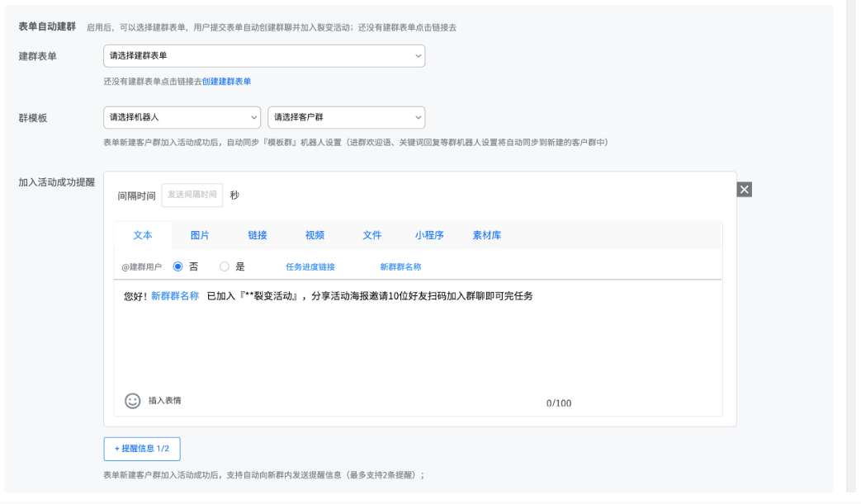Open the 请选择建群表单 dropdown
Screen dimensions: 861x504
[x=264, y=55]
